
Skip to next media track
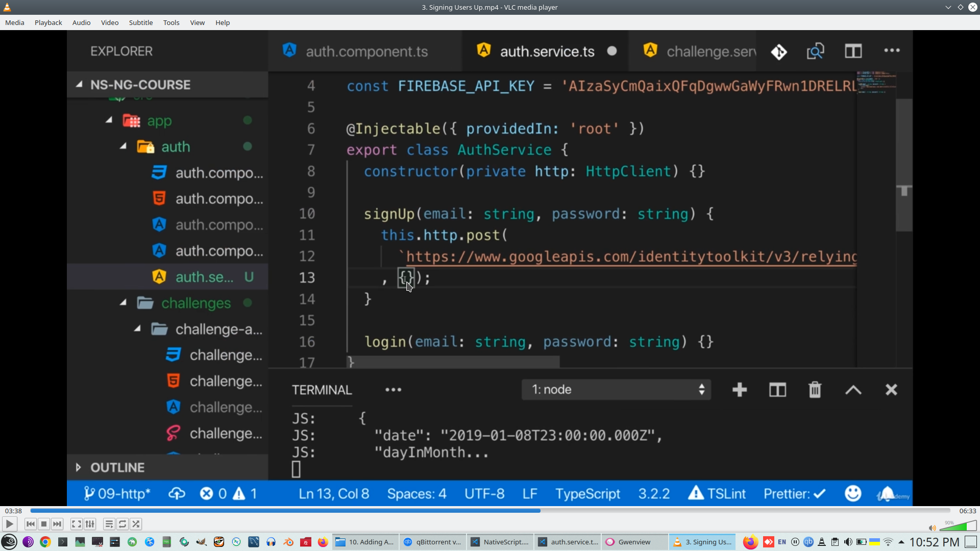57,524
